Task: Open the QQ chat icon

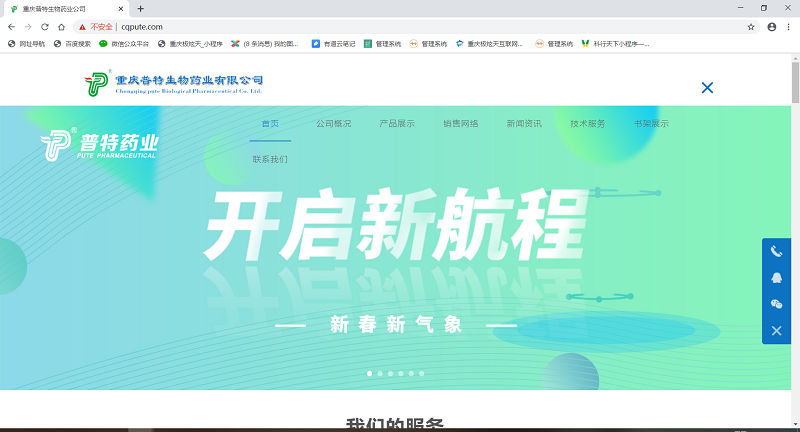Action: click(x=776, y=278)
